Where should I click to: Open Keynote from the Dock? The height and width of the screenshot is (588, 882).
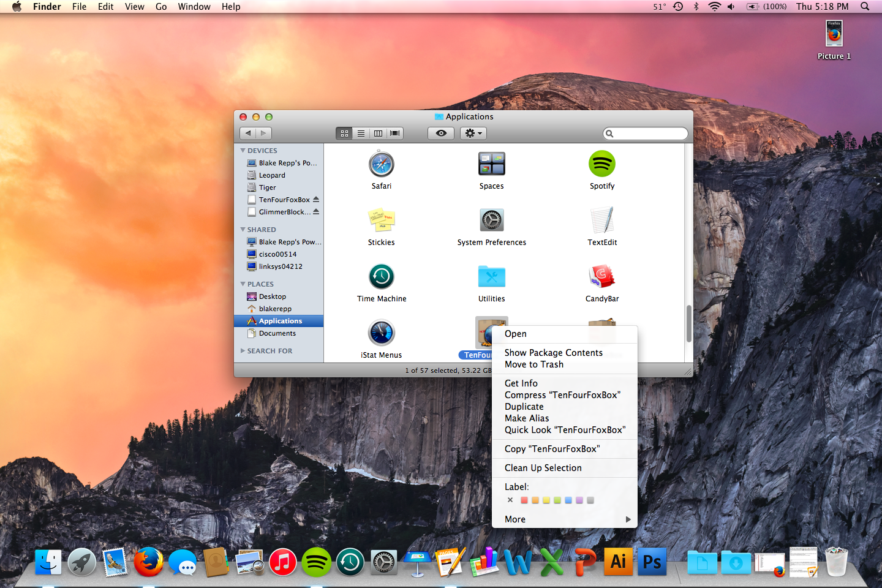[x=417, y=562]
